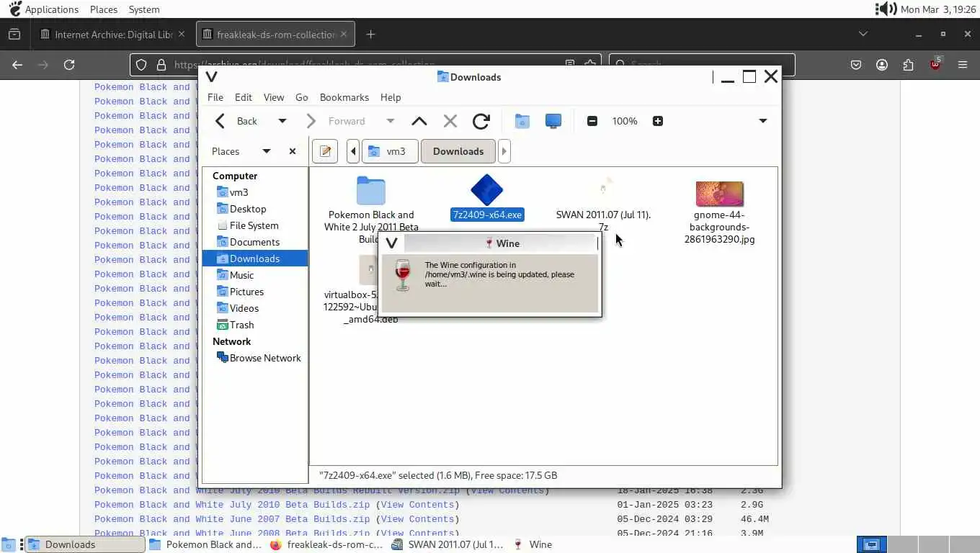Open Firefox application hamburger menu
This screenshot has width=980, height=553.
[x=963, y=65]
